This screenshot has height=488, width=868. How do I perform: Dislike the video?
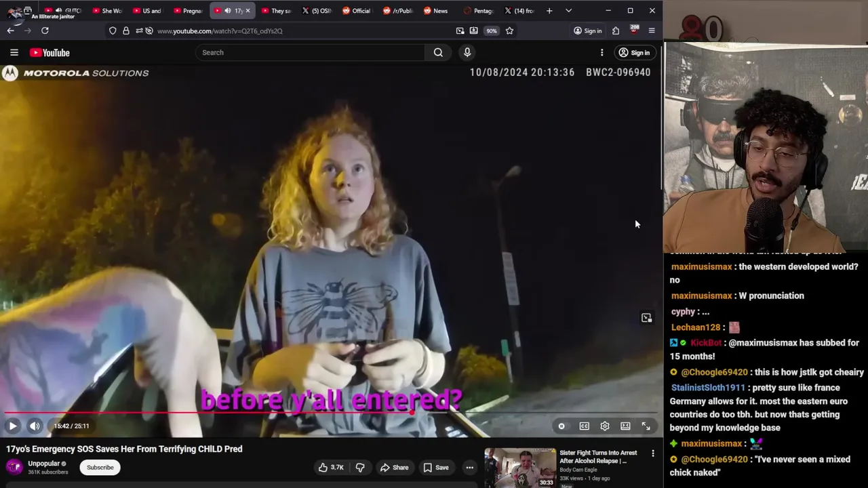[360, 467]
